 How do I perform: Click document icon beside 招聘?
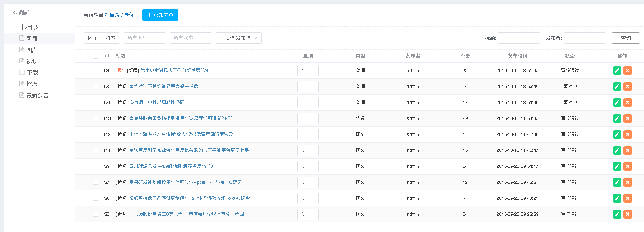click(x=22, y=84)
